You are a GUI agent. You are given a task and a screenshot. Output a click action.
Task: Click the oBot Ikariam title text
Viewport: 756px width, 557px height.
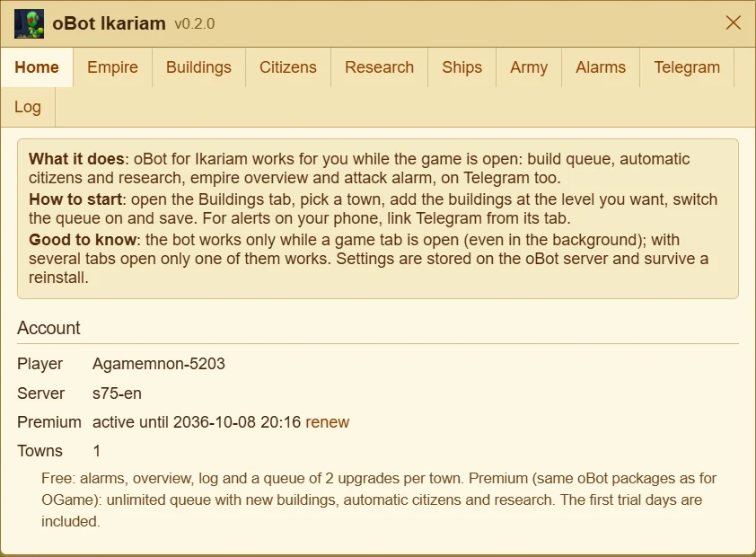click(109, 23)
